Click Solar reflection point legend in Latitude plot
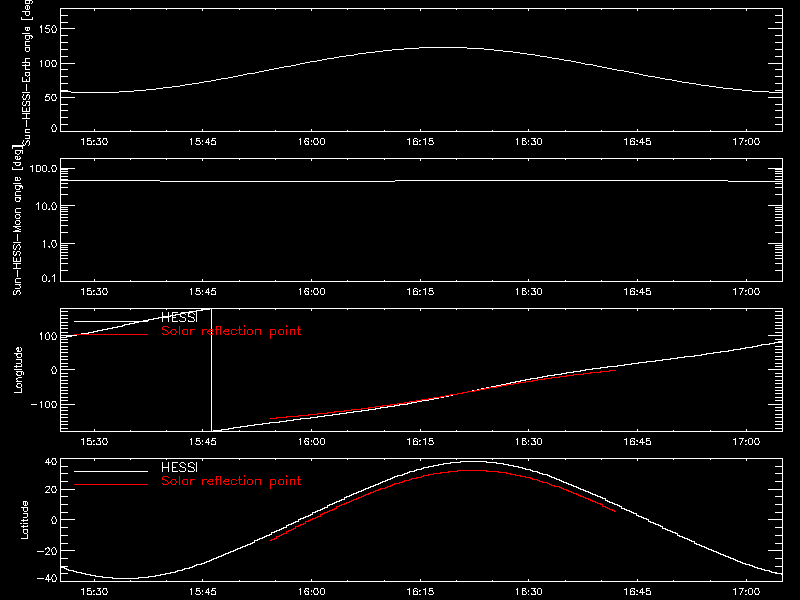Viewport: 800px width, 600px height. coord(231,481)
